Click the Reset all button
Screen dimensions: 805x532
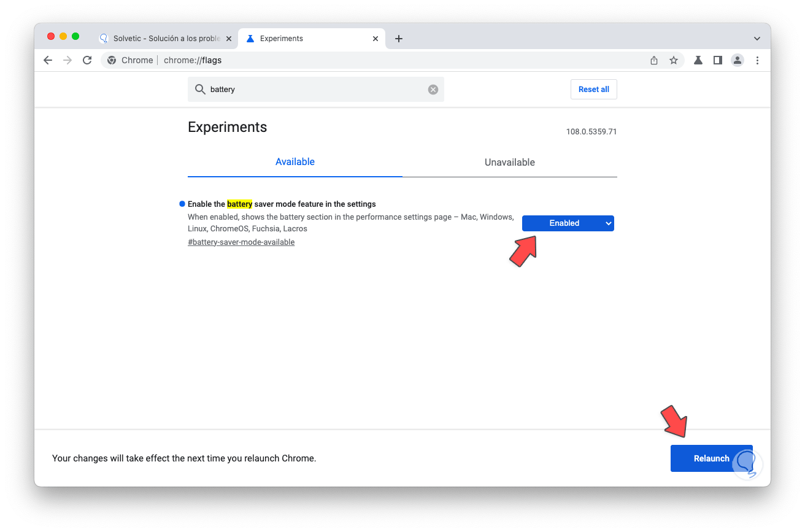coord(593,90)
